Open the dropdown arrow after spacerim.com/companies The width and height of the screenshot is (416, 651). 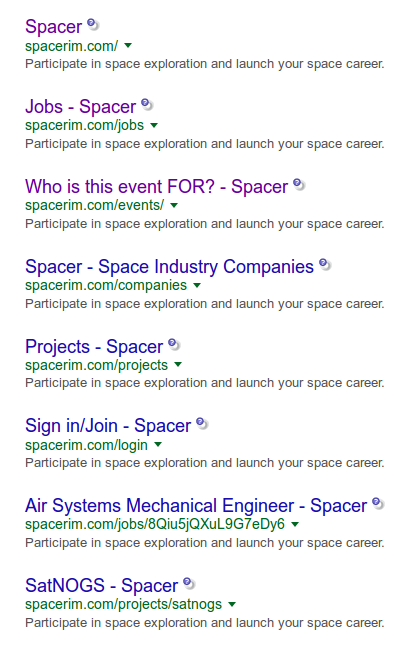[x=197, y=285]
